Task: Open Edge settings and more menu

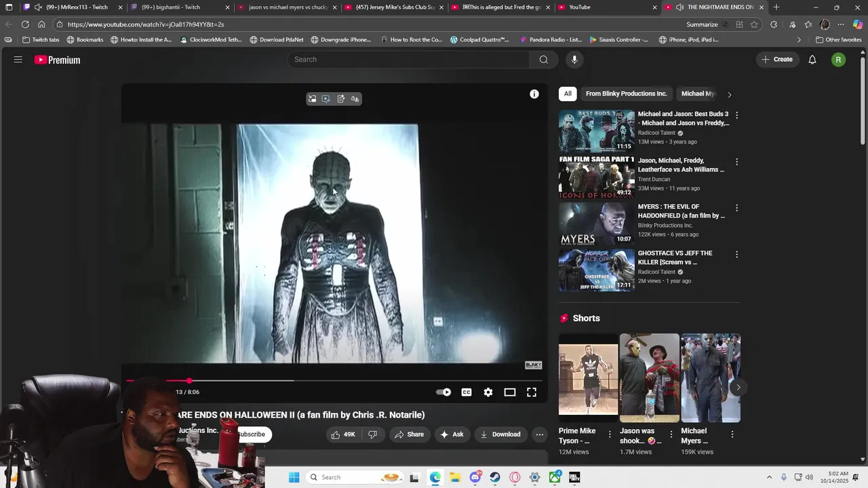Action: [x=841, y=24]
